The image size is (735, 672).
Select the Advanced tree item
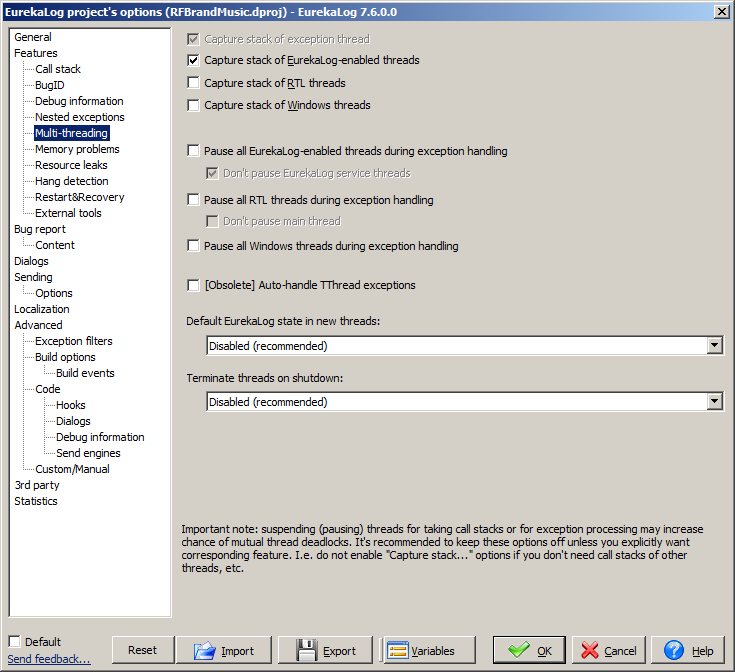38,325
